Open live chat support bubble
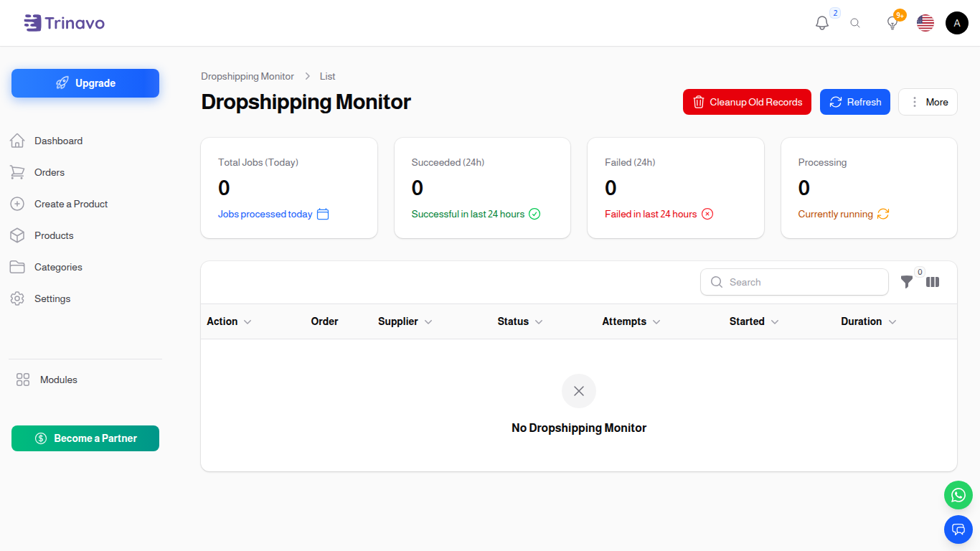980x551 pixels. (x=958, y=529)
